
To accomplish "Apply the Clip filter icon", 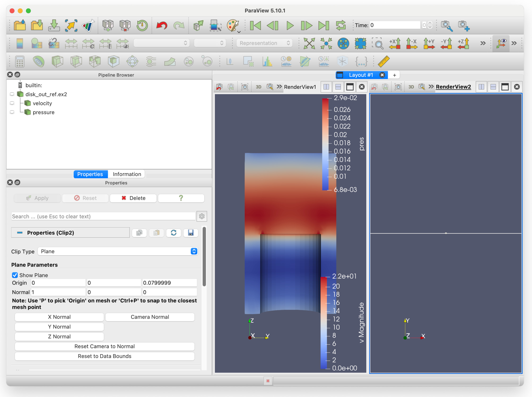I will (x=57, y=62).
